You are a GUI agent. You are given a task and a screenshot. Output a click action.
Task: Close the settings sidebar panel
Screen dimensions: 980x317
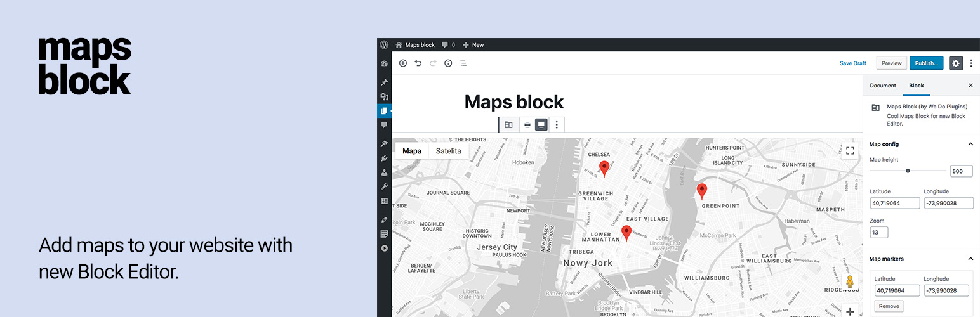[970, 86]
